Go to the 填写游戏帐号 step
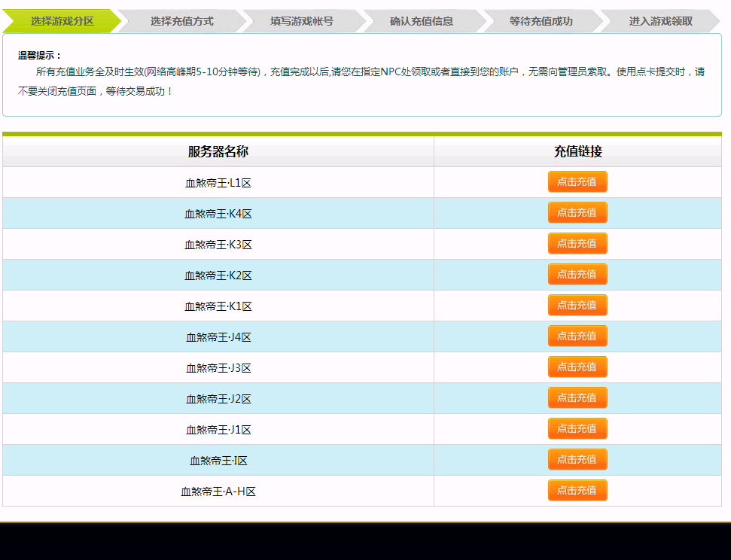The image size is (731, 560). point(302,21)
